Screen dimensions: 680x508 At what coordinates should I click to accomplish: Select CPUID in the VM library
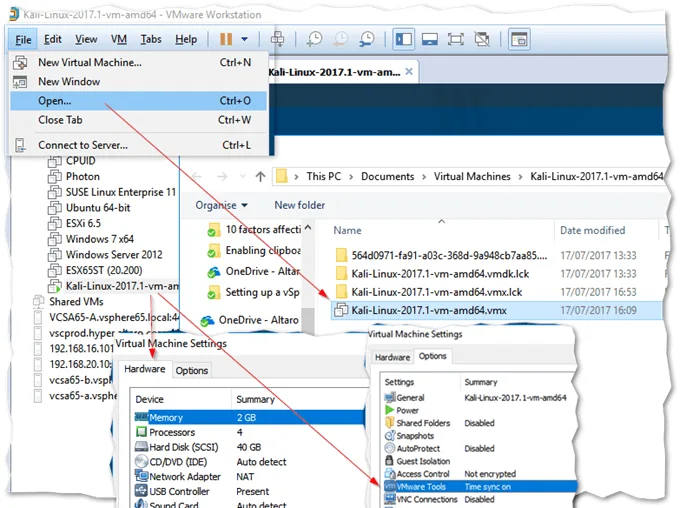(x=81, y=161)
